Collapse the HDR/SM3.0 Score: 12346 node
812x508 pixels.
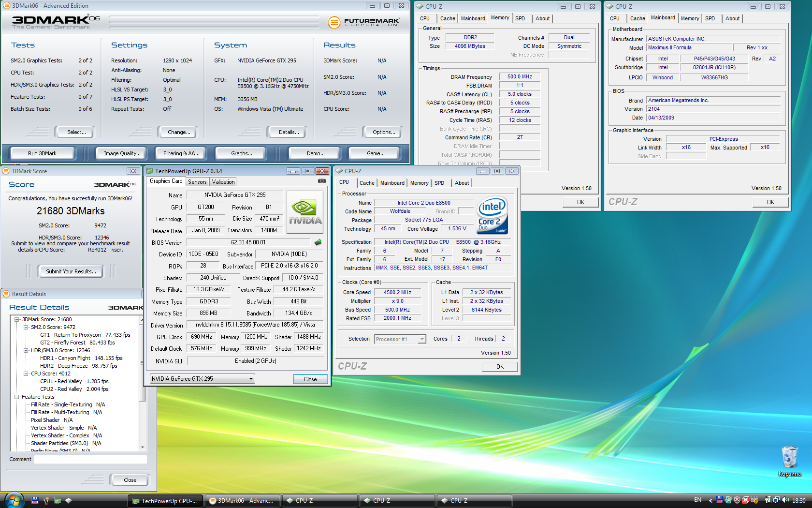26,350
